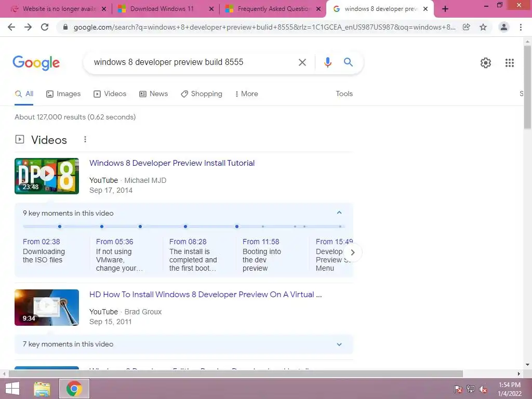
Task: Click the share page icon in address bar
Action: (x=467, y=27)
